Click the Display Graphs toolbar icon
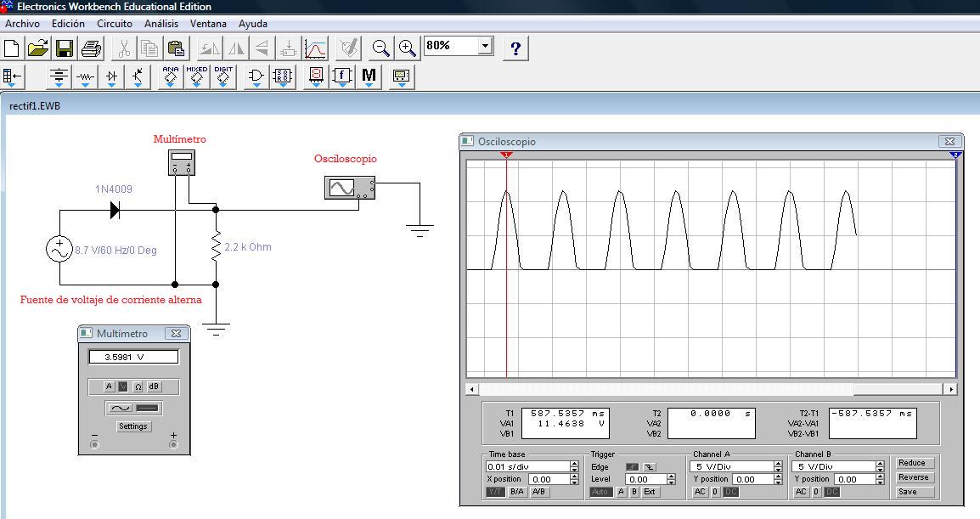 (x=315, y=48)
